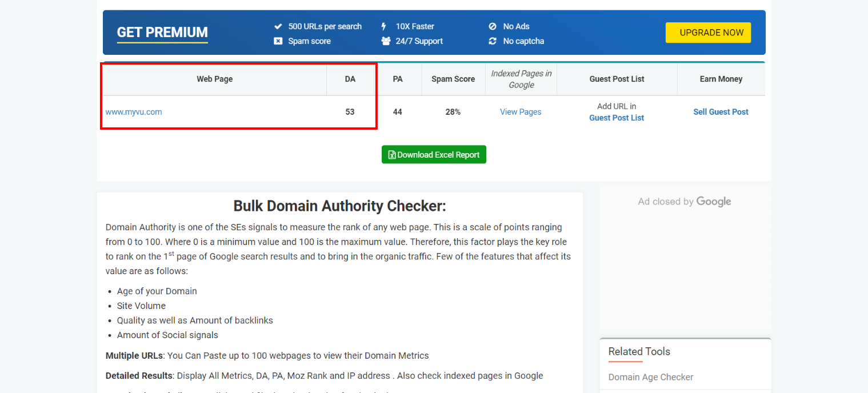Screen dimensions: 868x393
Task: Click the checkmark icon beside 500 URLs per search
Action: tap(278, 26)
